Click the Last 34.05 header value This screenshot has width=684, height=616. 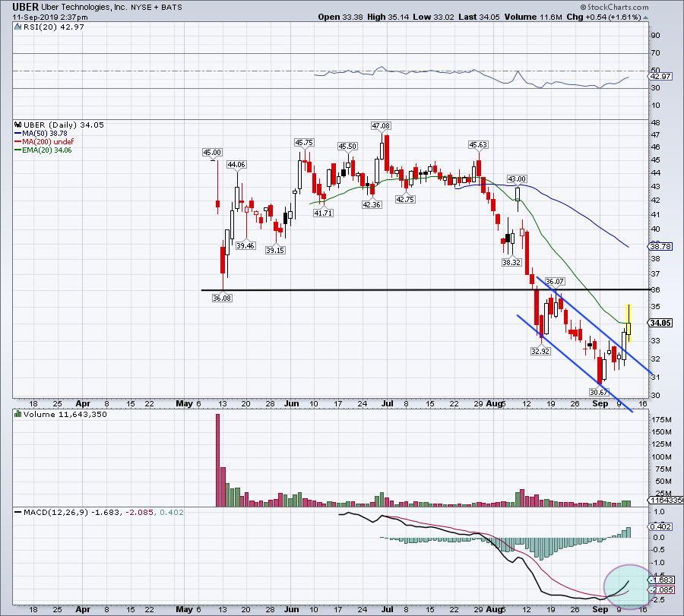[479, 17]
